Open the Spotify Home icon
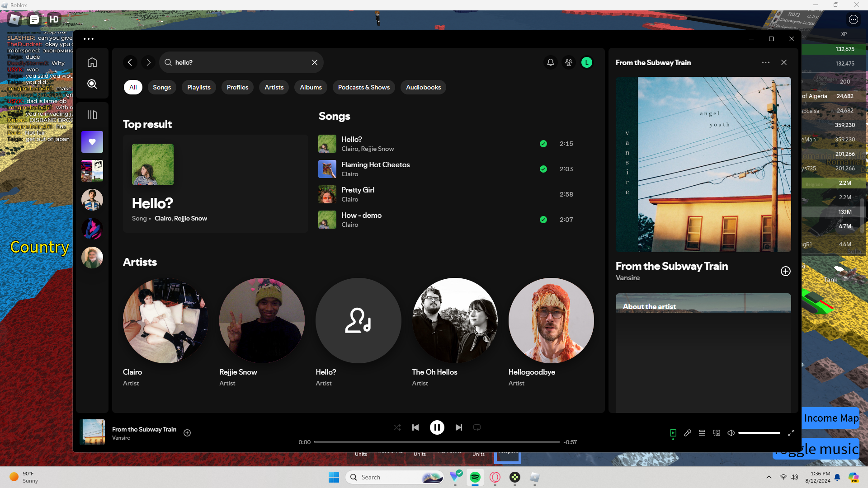 [x=92, y=62]
